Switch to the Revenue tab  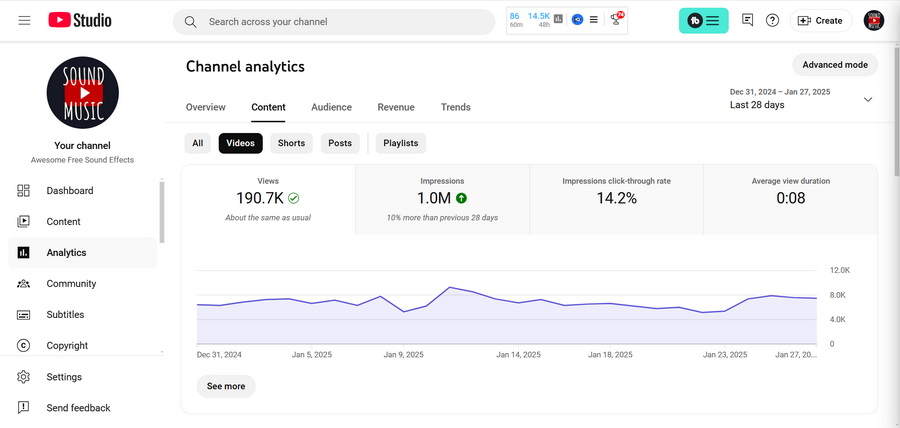[x=396, y=107]
